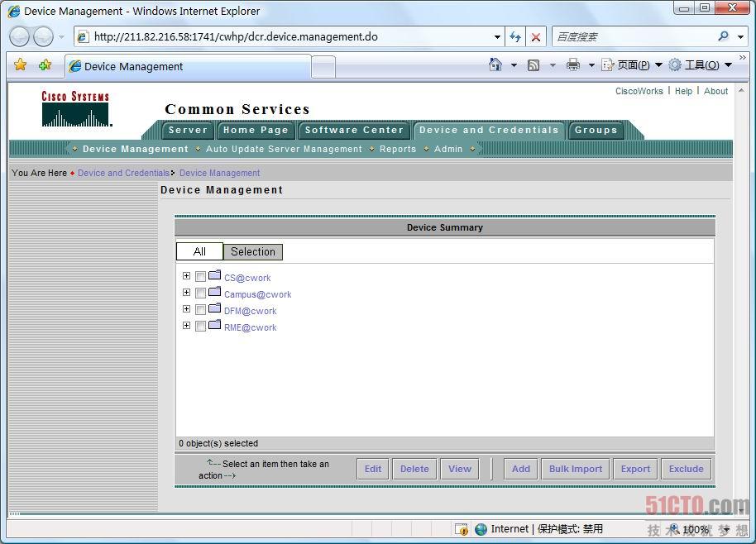Tick the CS@cwork checkbox

200,277
